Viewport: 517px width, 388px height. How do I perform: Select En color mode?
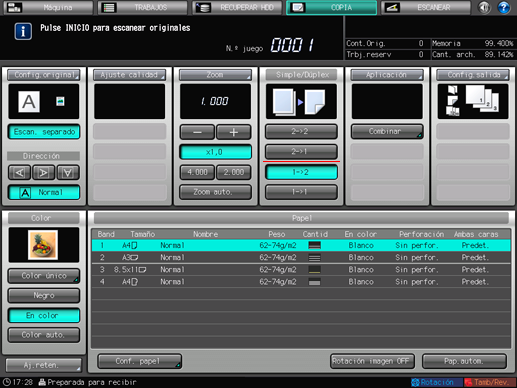pos(44,315)
